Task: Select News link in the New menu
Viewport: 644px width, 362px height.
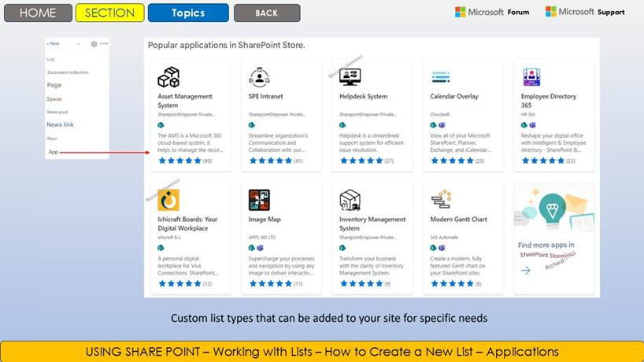Action: pyautogui.click(x=60, y=124)
